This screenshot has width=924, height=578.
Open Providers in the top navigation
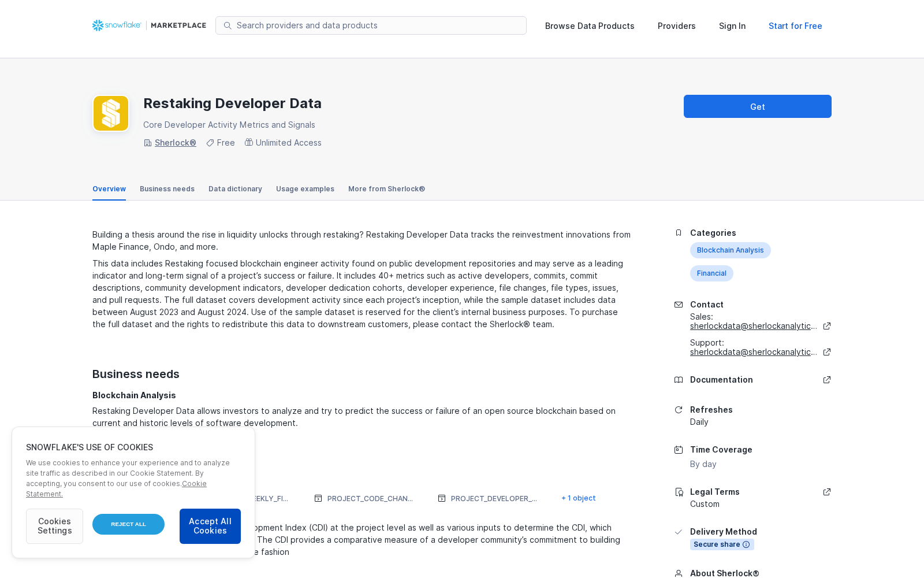[677, 26]
